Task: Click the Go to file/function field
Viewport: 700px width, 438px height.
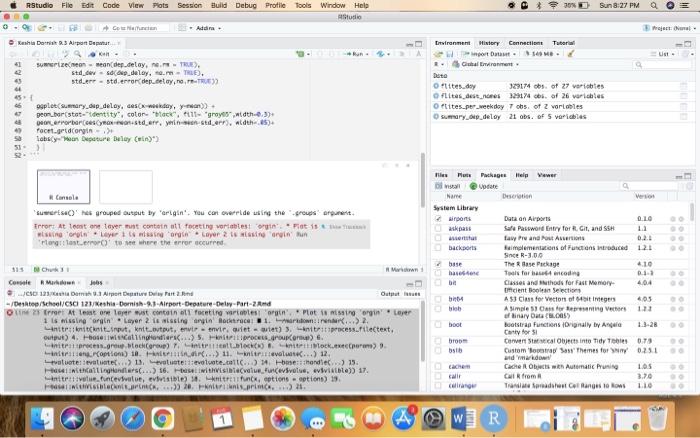Action: click(x=137, y=28)
